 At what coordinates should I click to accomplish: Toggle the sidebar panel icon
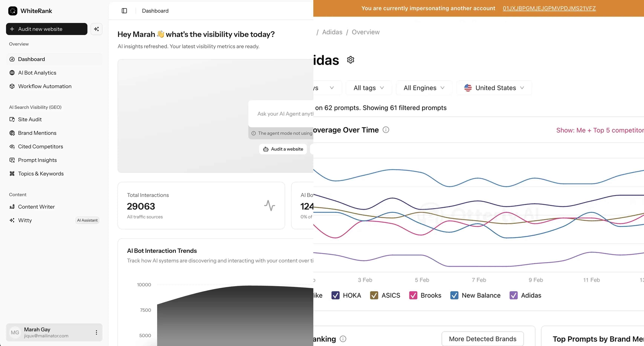tap(124, 11)
